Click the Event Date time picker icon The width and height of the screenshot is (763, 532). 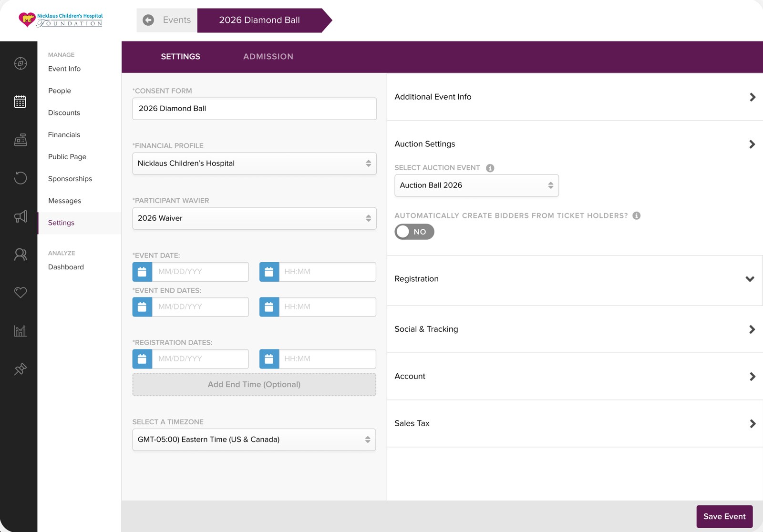point(269,272)
